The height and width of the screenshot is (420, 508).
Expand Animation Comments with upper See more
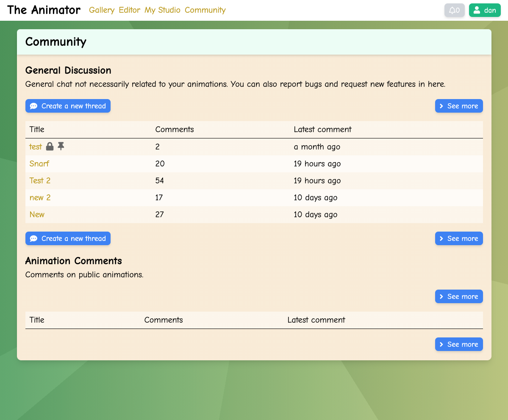coord(459,296)
